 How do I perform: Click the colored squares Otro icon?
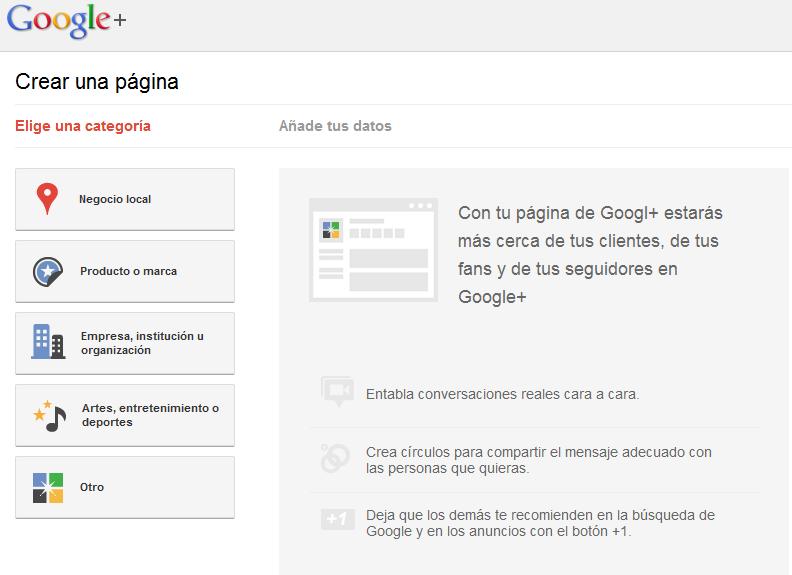(48, 488)
